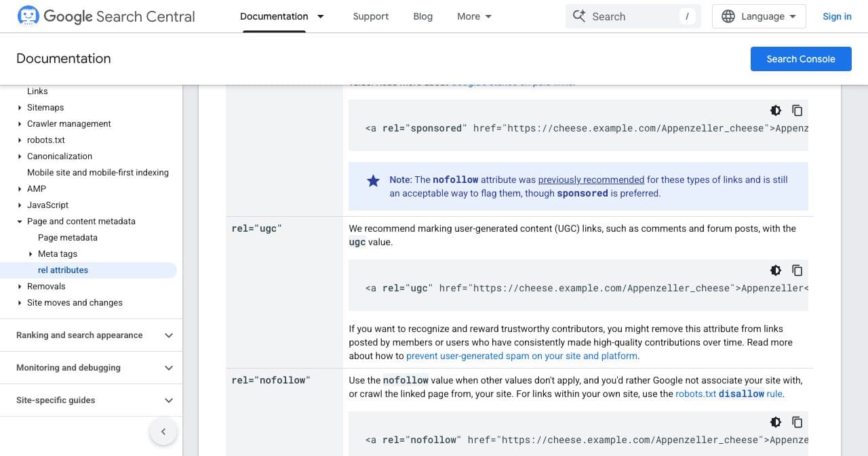Select Links in the sidebar
The image size is (868, 456).
[x=37, y=91]
